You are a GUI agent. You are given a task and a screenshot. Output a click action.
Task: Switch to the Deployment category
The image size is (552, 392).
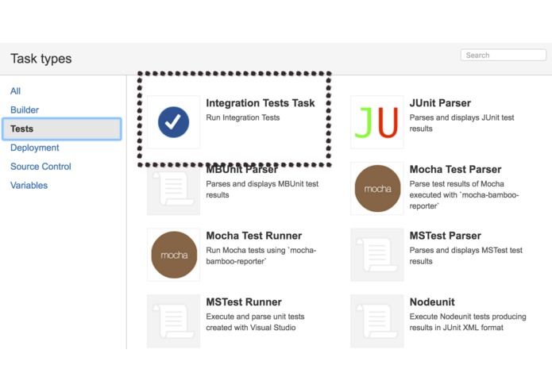pyautogui.click(x=35, y=148)
